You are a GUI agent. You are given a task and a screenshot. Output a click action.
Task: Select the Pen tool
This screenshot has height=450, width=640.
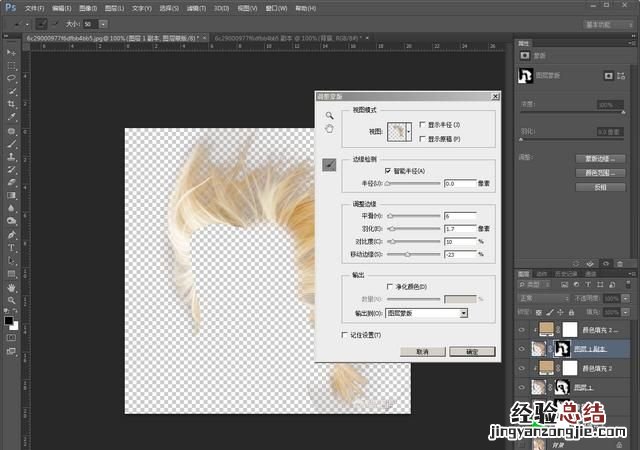click(x=11, y=235)
